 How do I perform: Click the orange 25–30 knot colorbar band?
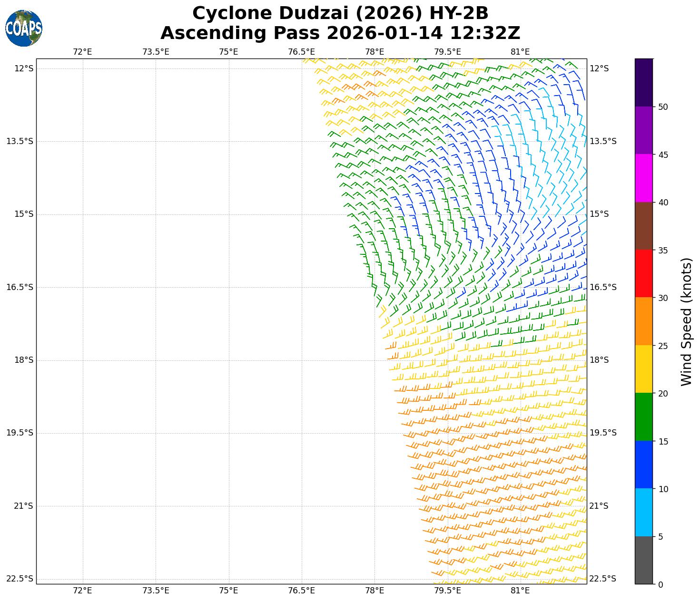point(644,321)
